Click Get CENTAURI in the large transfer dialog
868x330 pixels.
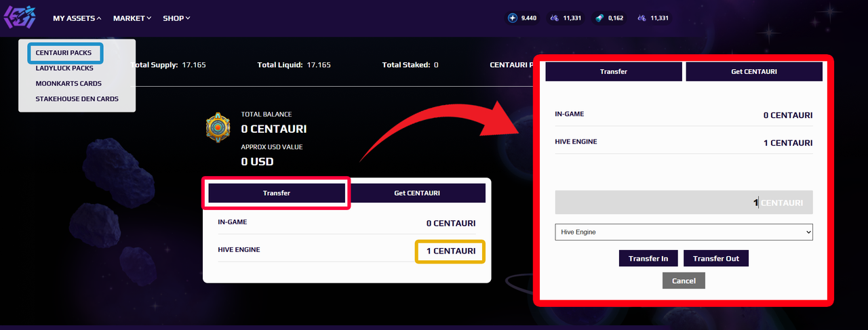pyautogui.click(x=754, y=71)
